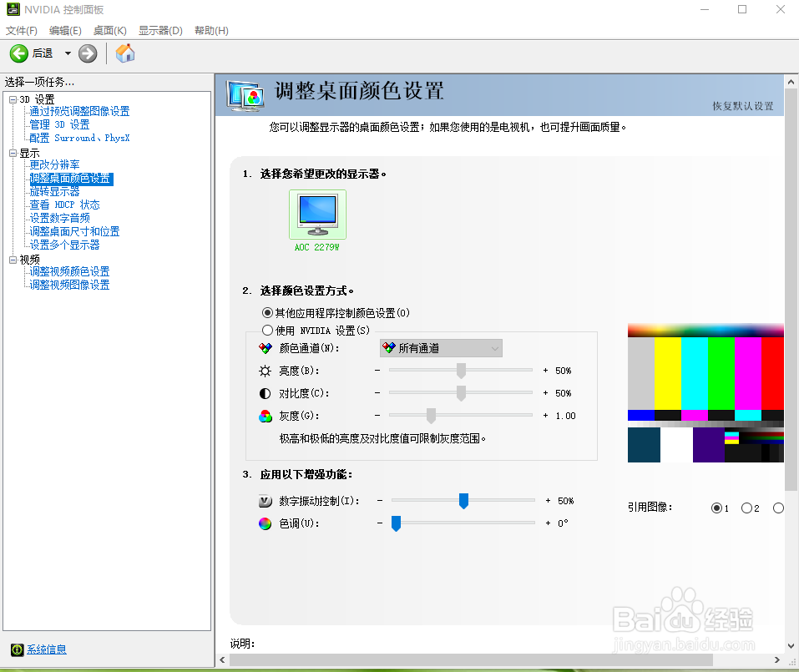Click the NVIDIA home icon in toolbar
The height and width of the screenshot is (672, 799).
[125, 53]
